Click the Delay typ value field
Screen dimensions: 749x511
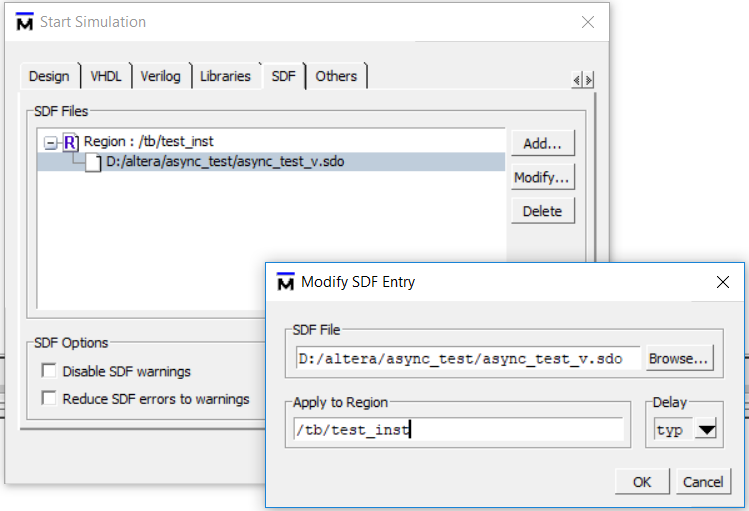click(674, 429)
